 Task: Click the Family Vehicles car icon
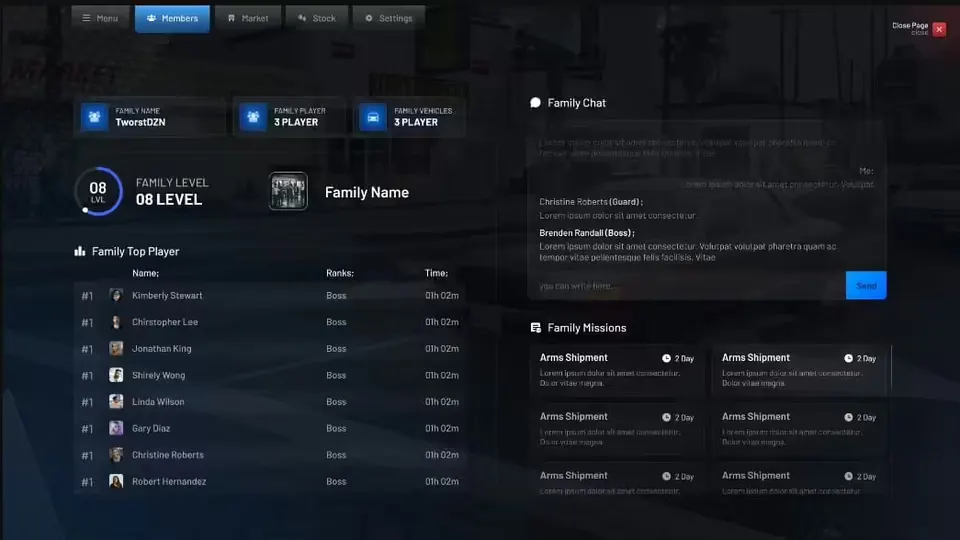tap(373, 116)
